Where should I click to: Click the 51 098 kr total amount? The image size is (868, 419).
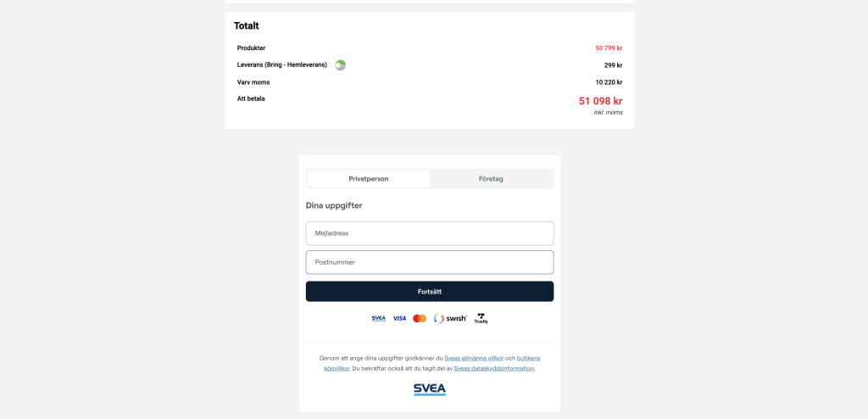[601, 102]
